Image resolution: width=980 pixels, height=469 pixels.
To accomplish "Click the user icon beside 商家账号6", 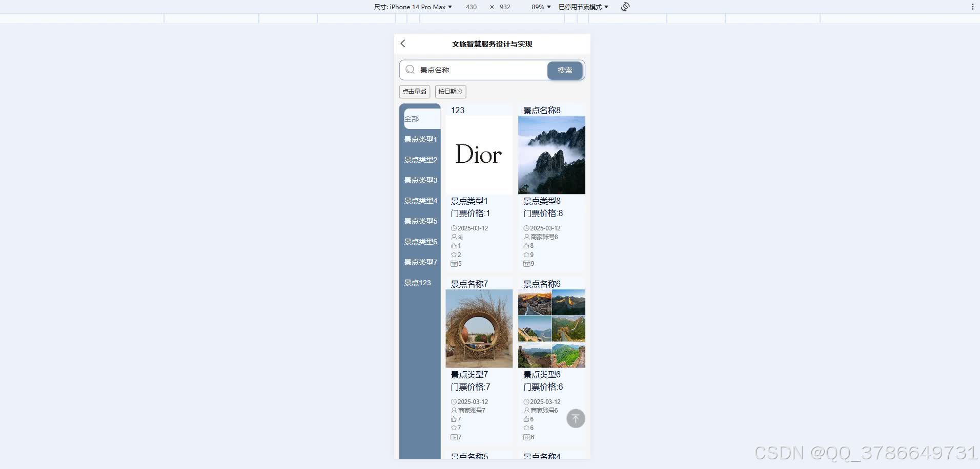I will [x=526, y=410].
